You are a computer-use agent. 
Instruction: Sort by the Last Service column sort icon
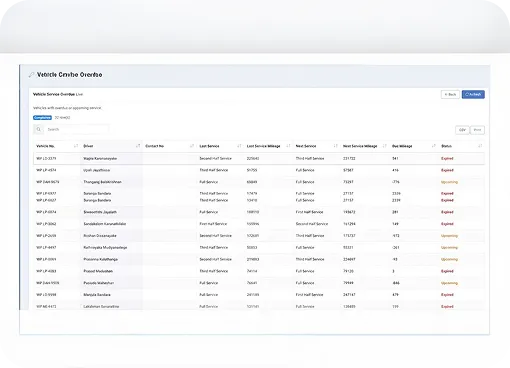[x=239, y=146]
